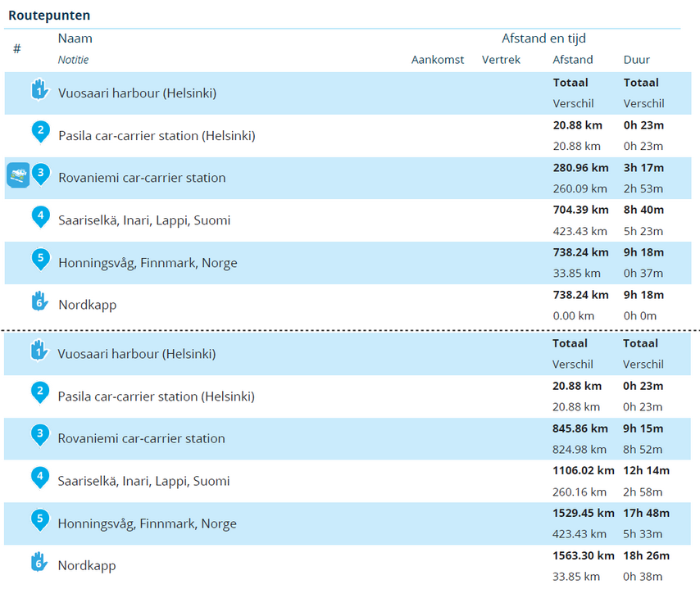
Task: Click the Afstand en tijd heading
Action: (x=544, y=38)
